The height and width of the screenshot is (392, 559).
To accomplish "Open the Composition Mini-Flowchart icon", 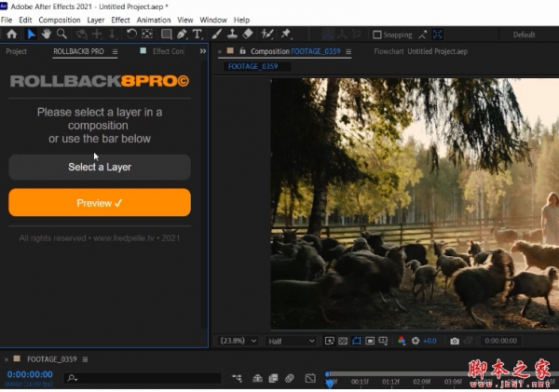I will [x=237, y=378].
